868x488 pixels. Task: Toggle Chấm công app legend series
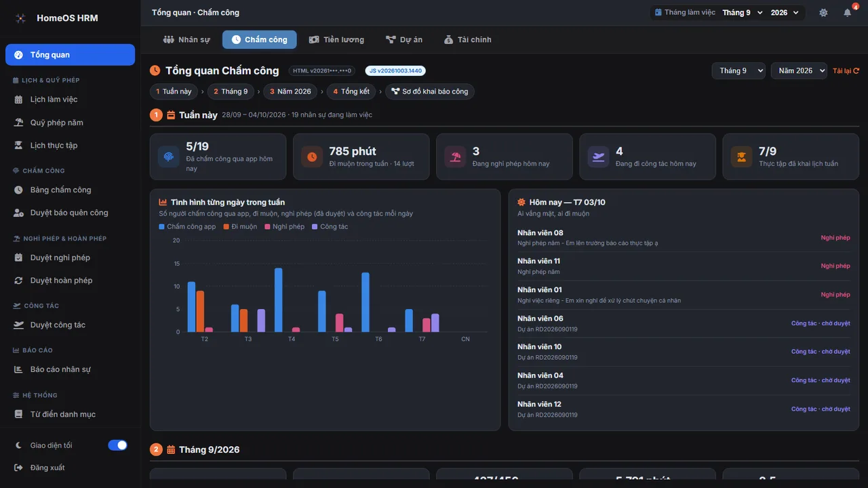[187, 226]
